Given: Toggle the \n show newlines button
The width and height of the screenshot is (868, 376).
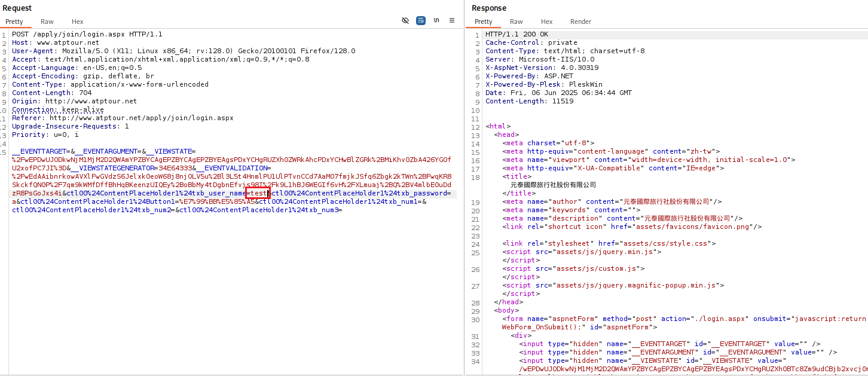Looking at the screenshot, I should pyautogui.click(x=436, y=20).
